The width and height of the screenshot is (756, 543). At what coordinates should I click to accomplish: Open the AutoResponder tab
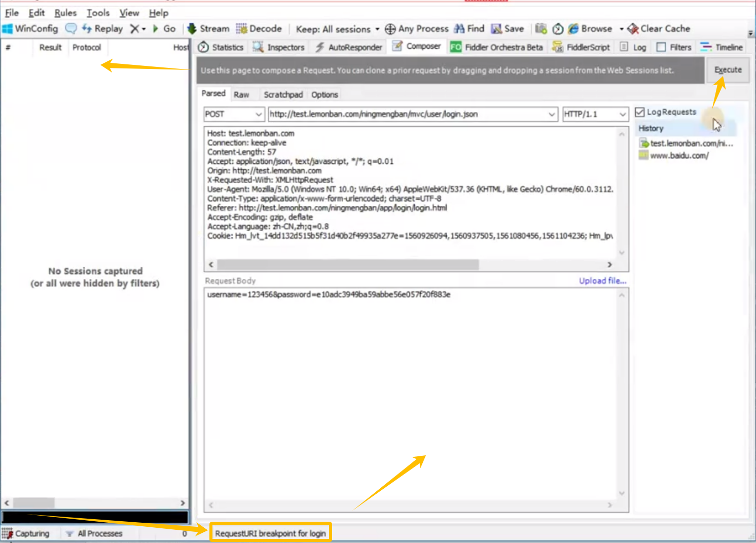click(348, 47)
